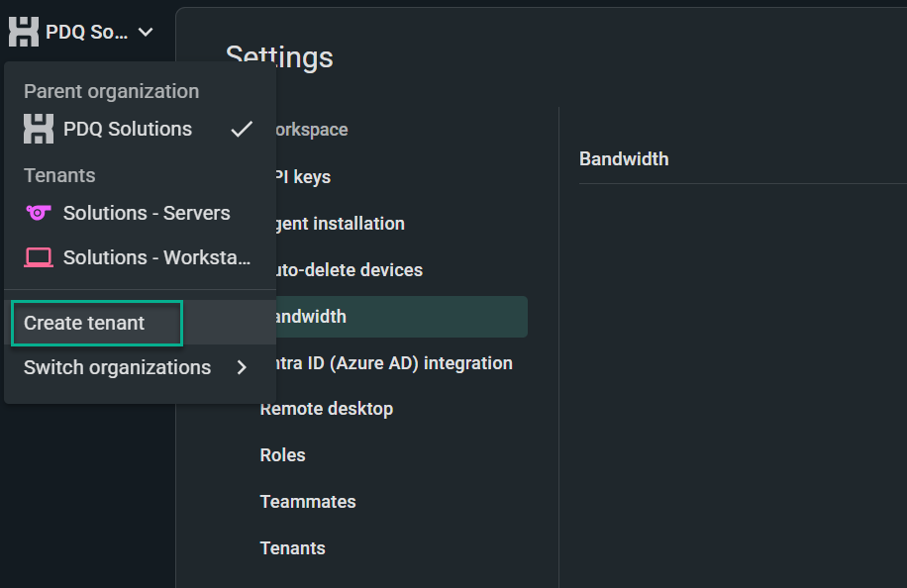Click the PDQ logo in top header
This screenshot has height=588, width=907.
(24, 32)
